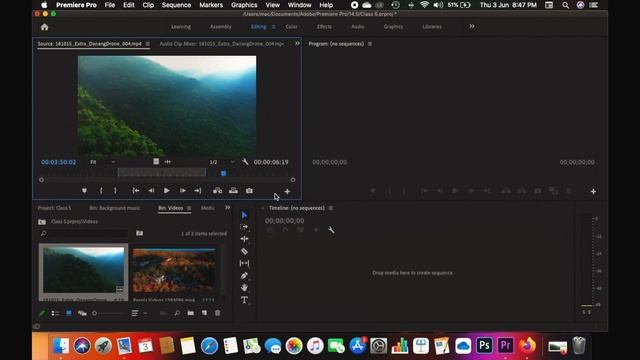The height and width of the screenshot is (360, 640).
Task: Open the Source panel menu icon
Action: pyautogui.click(x=148, y=44)
